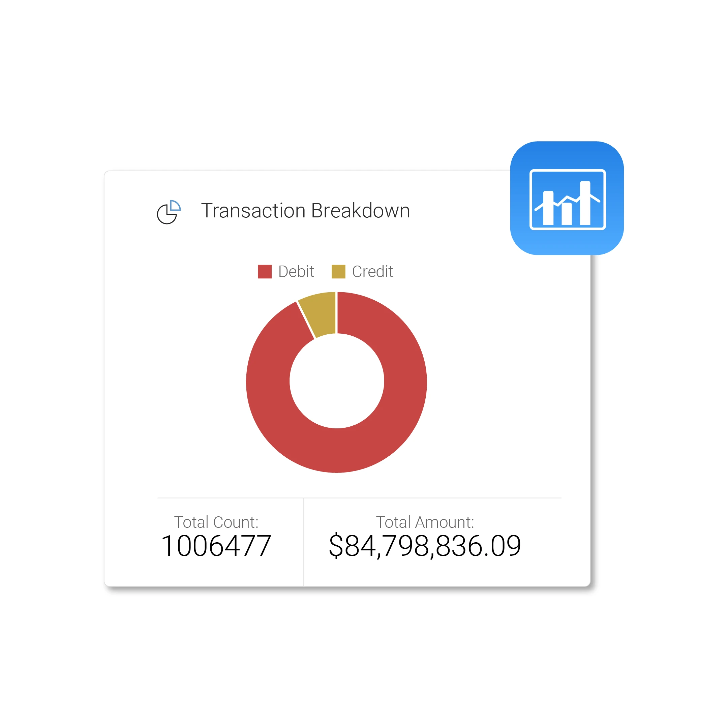Toggle the Debit legend series
The image size is (728, 728).
pyautogui.click(x=285, y=272)
